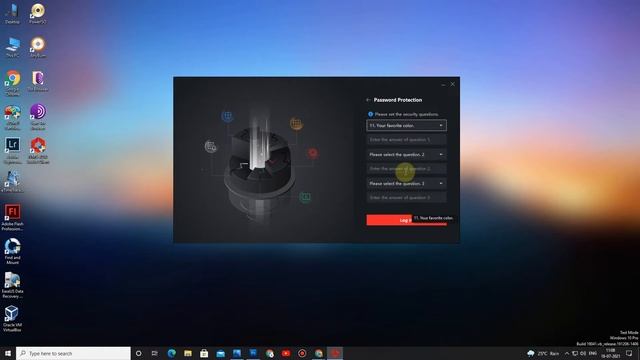The image size is (640, 360).
Task: Focus the answer field for question 2
Action: pyautogui.click(x=406, y=169)
